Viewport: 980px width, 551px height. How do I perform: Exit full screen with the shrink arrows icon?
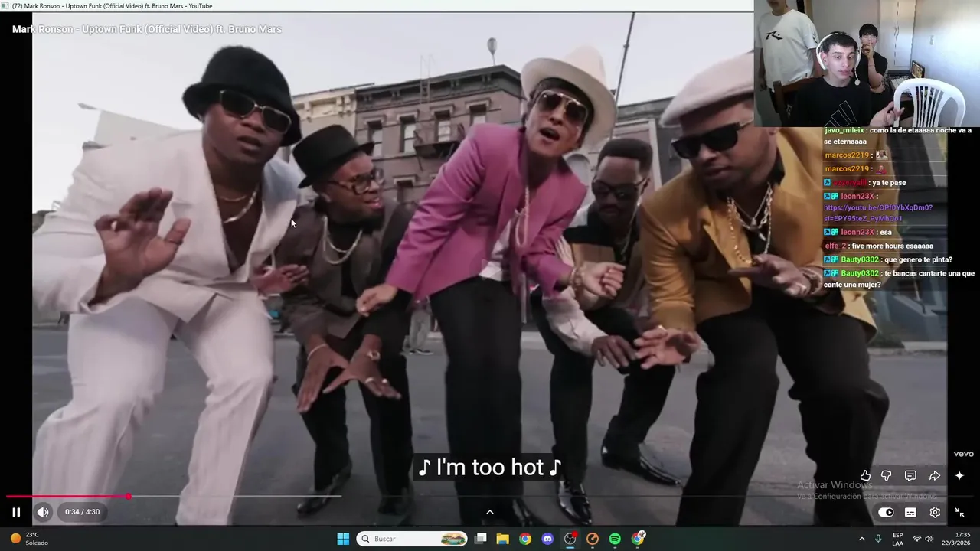pos(959,512)
